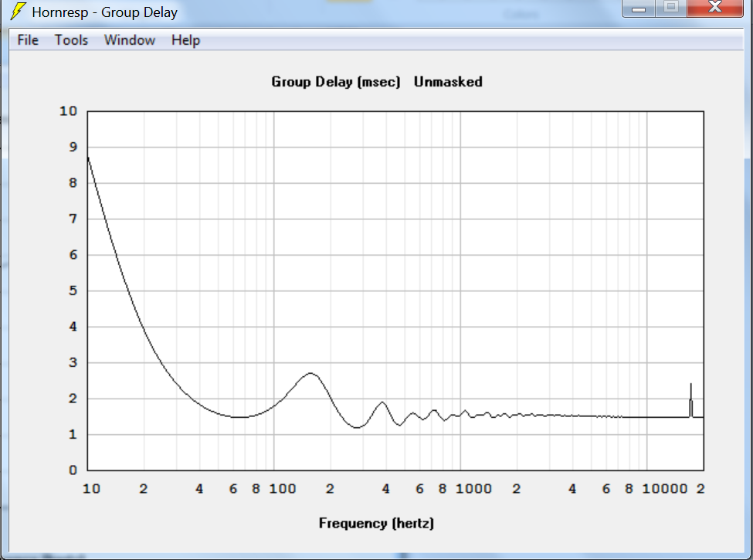The image size is (753, 560).
Task: Click the 'Group Delay (msec)' chart title
Action: click(x=336, y=82)
